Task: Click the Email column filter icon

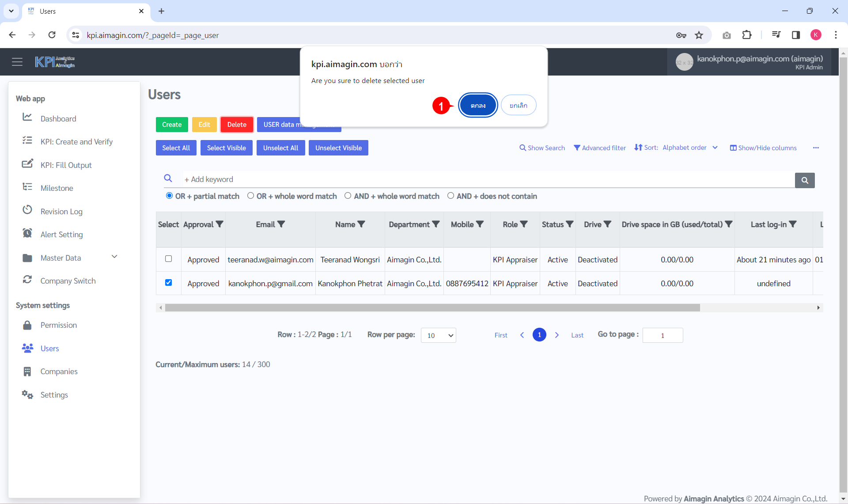Action: [x=281, y=224]
